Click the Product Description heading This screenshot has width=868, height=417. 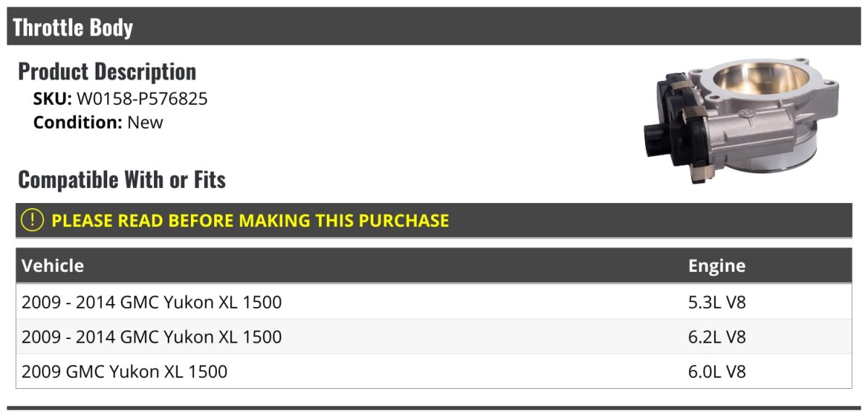107,72
